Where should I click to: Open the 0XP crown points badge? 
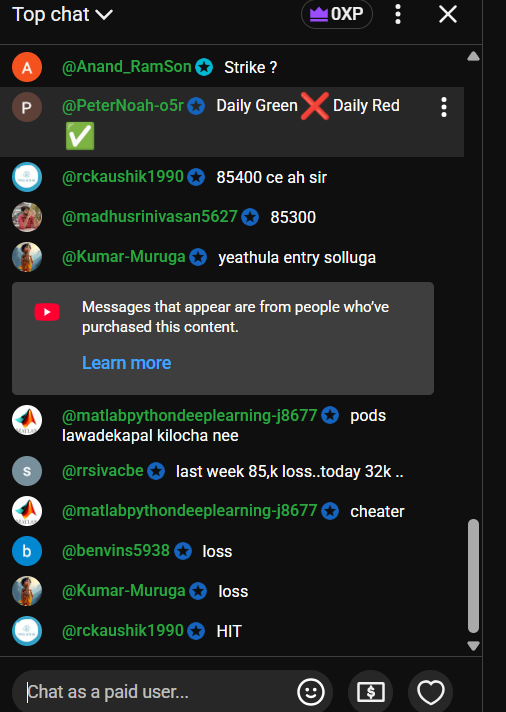[337, 15]
